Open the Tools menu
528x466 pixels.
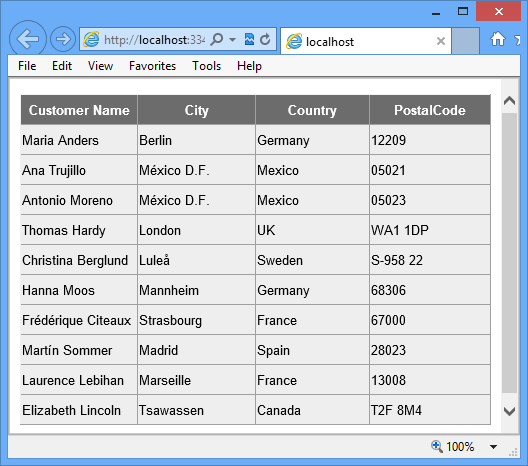click(206, 66)
